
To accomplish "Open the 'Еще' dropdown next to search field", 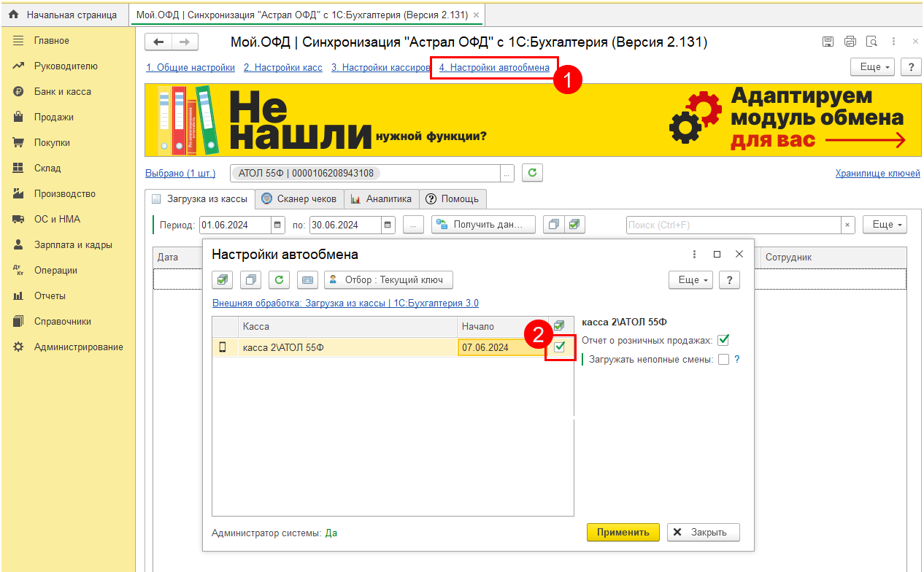I will pyautogui.click(x=884, y=225).
